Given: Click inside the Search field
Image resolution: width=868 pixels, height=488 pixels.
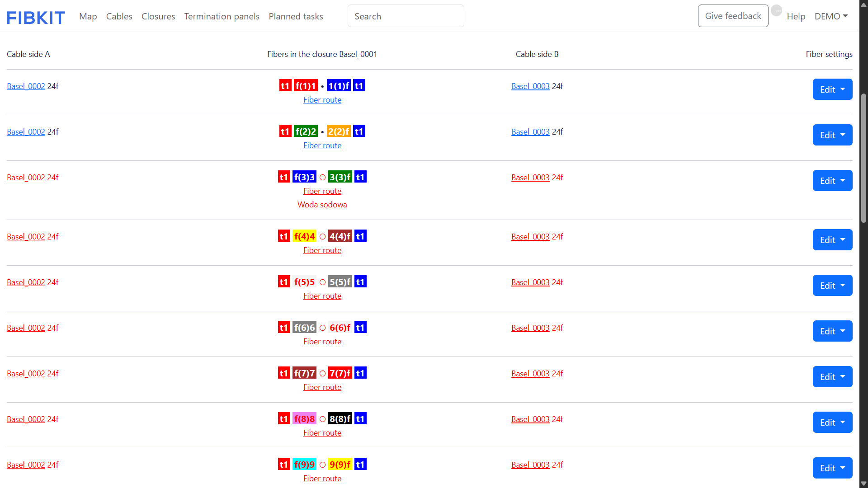Looking at the screenshot, I should tap(405, 16).
